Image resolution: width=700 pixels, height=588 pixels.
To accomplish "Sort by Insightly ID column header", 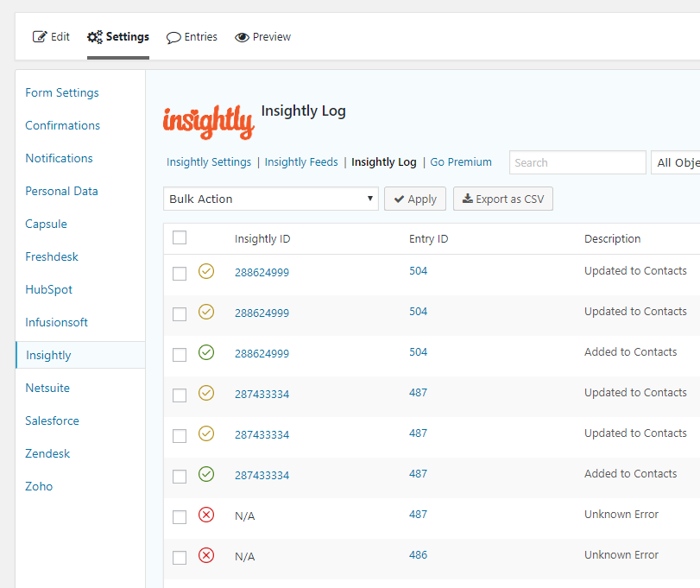I will pyautogui.click(x=262, y=239).
